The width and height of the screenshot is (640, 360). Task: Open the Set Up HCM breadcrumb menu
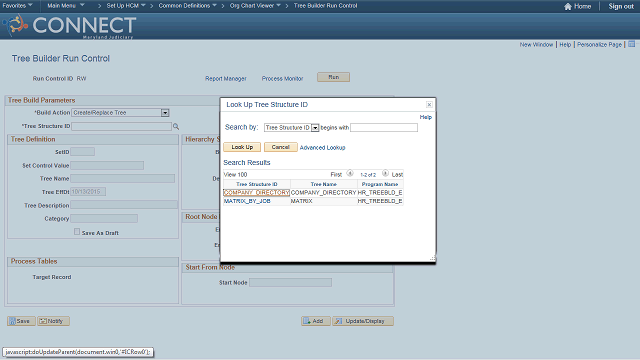coord(126,6)
